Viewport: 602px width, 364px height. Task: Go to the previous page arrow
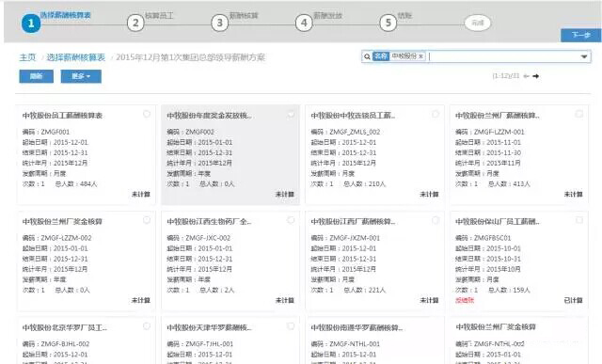(527, 76)
